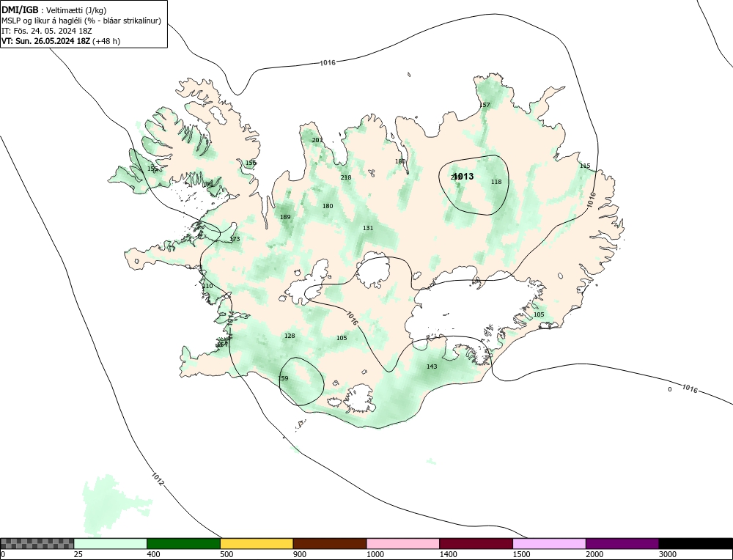Click the 0 value beside the offshore 1016 label

click(670, 389)
